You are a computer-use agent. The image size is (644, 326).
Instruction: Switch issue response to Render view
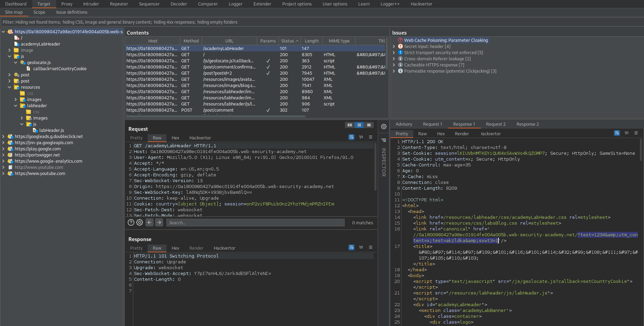[462, 134]
